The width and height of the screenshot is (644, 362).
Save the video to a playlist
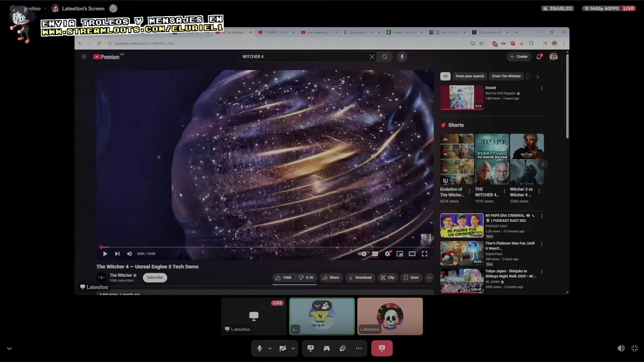(411, 278)
